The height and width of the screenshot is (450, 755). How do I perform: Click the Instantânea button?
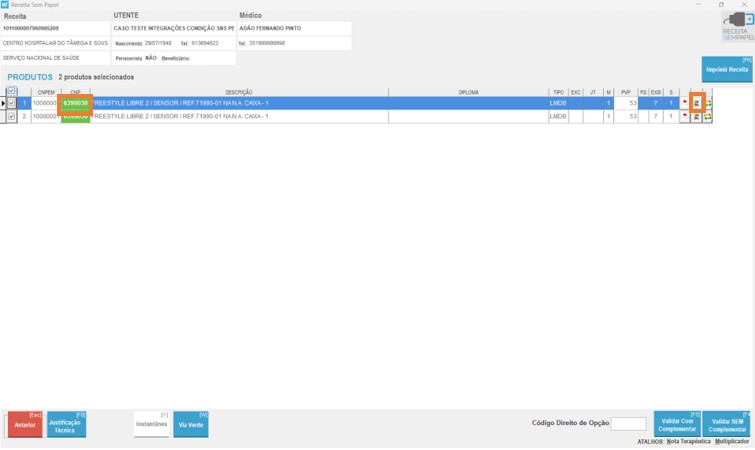(x=152, y=424)
